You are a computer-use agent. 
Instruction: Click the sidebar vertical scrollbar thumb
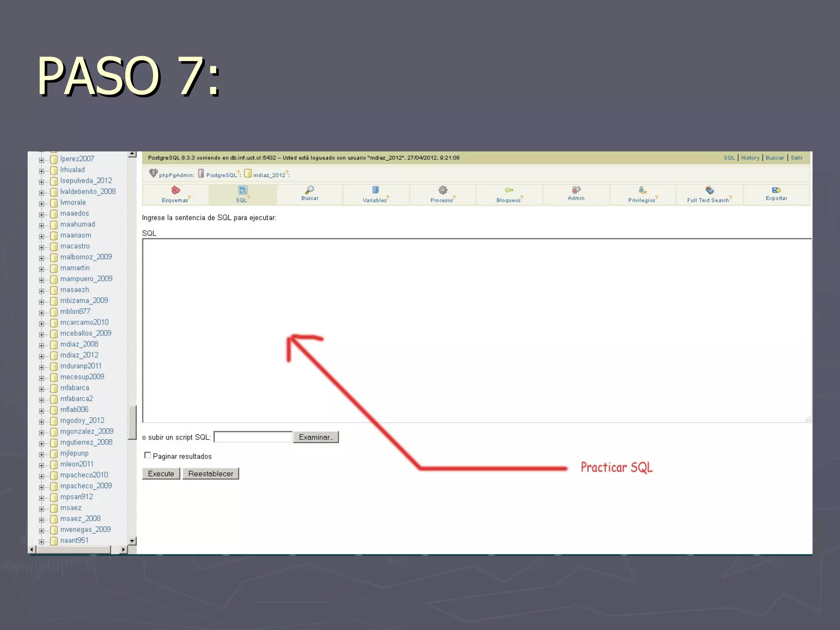point(132,422)
